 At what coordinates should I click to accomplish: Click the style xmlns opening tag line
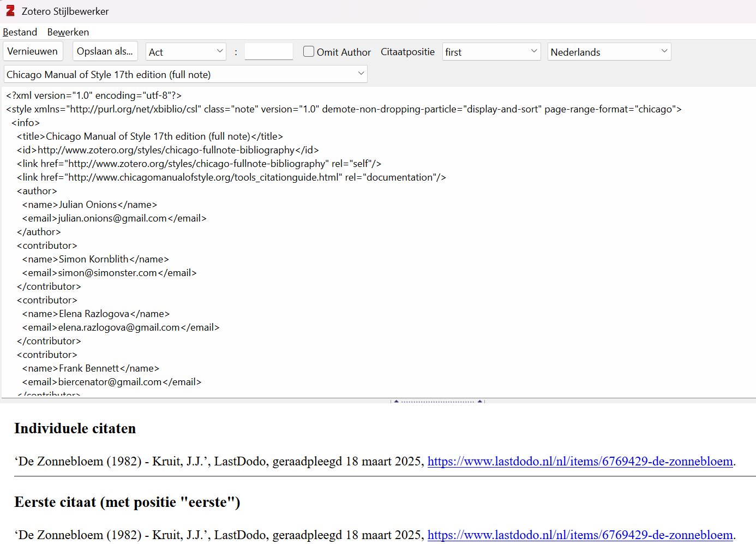pos(344,109)
